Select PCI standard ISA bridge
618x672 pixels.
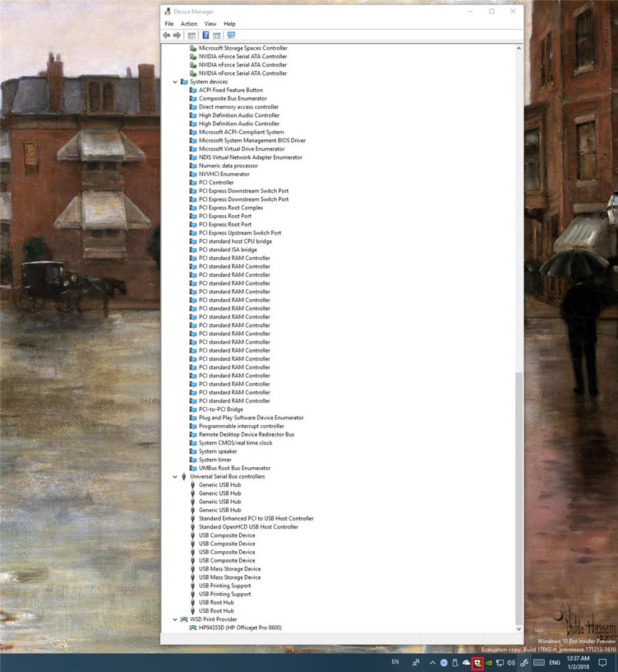pos(228,249)
